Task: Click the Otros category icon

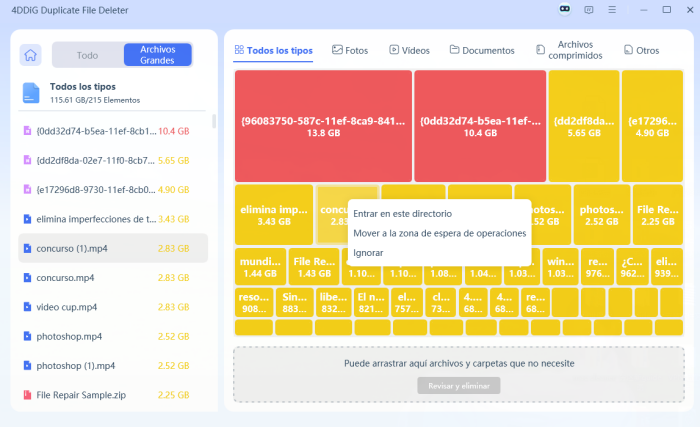Action: click(x=628, y=50)
